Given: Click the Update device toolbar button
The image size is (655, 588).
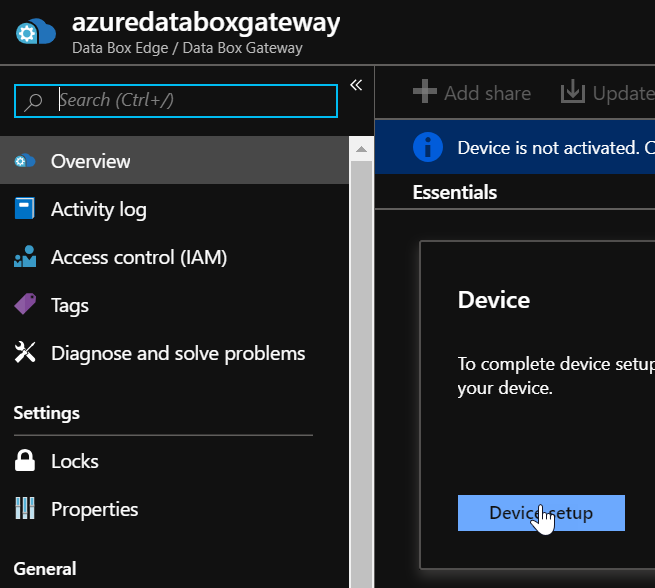Looking at the screenshot, I should coord(607,93).
